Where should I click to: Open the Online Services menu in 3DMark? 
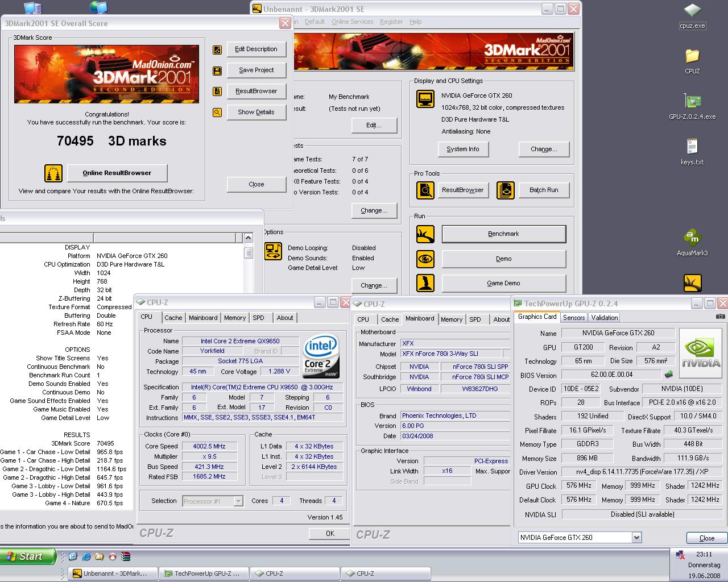click(353, 22)
